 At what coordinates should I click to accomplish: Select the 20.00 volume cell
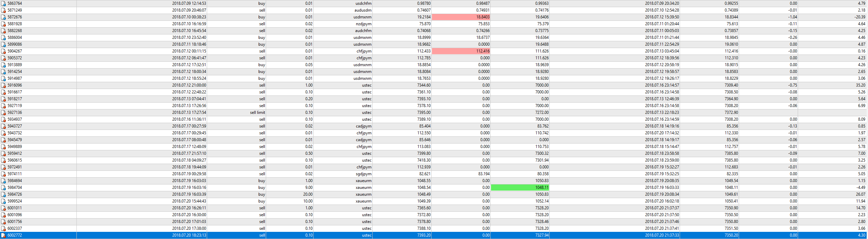[x=308, y=194]
